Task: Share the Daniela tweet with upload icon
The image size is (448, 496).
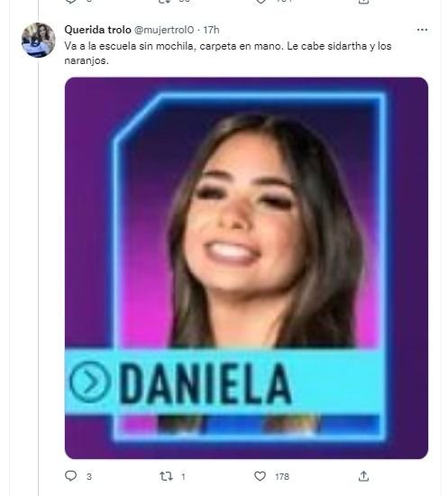Action: point(363,476)
